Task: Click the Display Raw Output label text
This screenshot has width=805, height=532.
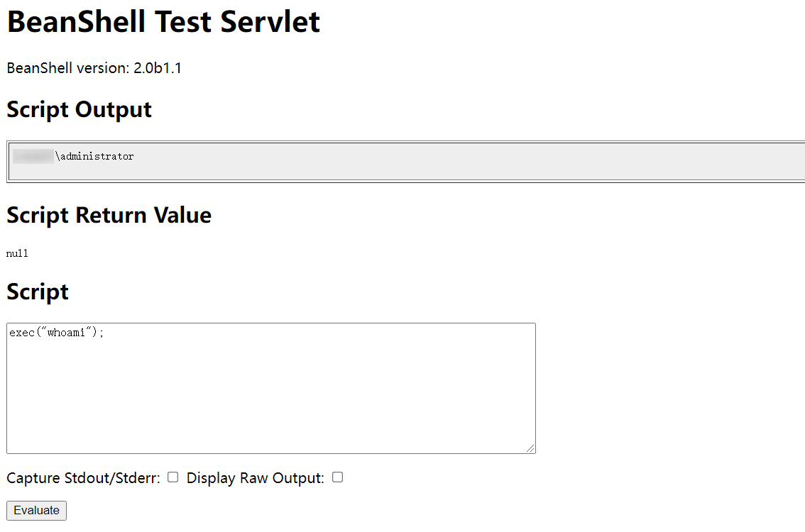Action: pos(255,478)
